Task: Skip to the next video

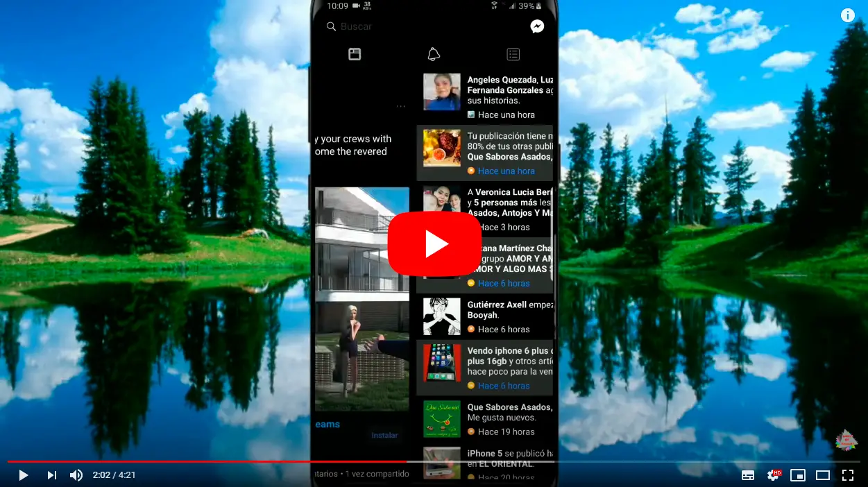Action: [51, 475]
